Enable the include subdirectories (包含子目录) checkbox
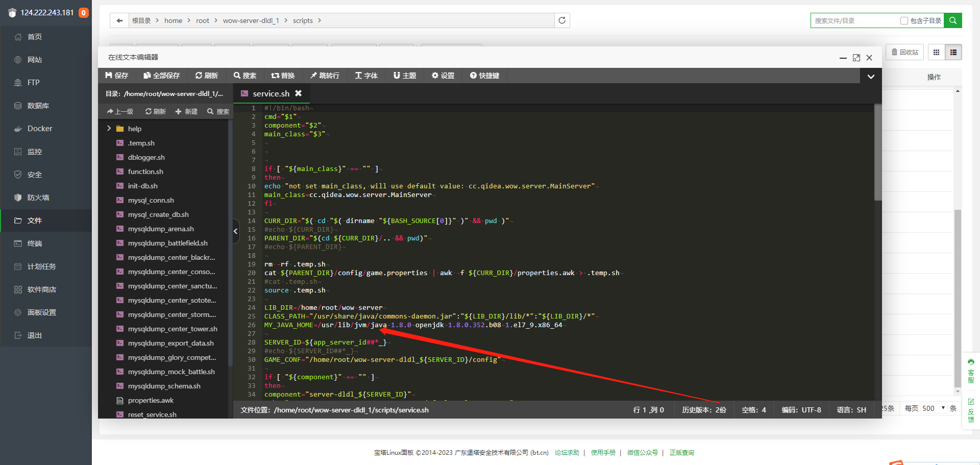 coord(904,21)
